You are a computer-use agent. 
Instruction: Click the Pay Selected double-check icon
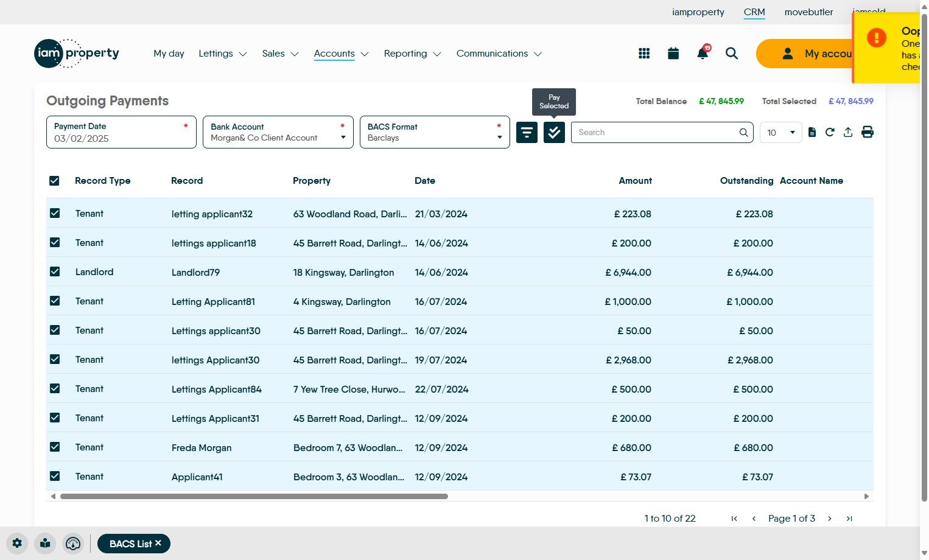click(x=554, y=132)
